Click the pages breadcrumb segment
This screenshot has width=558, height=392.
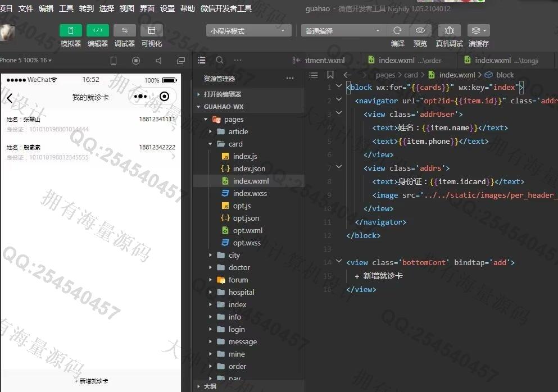(385, 75)
